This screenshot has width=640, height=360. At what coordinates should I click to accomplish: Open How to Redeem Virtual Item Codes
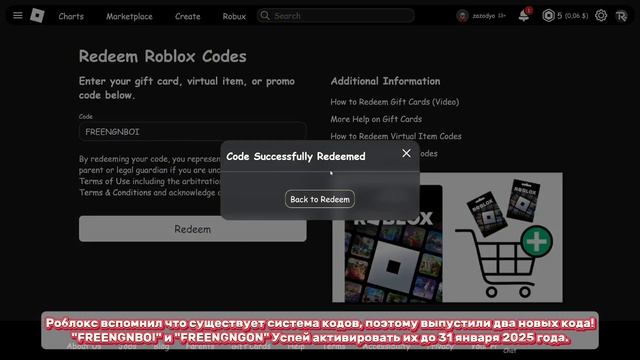point(396,136)
